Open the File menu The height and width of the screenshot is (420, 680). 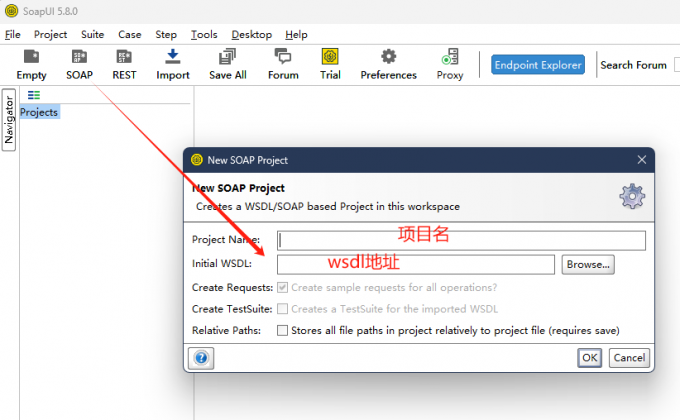(x=13, y=35)
